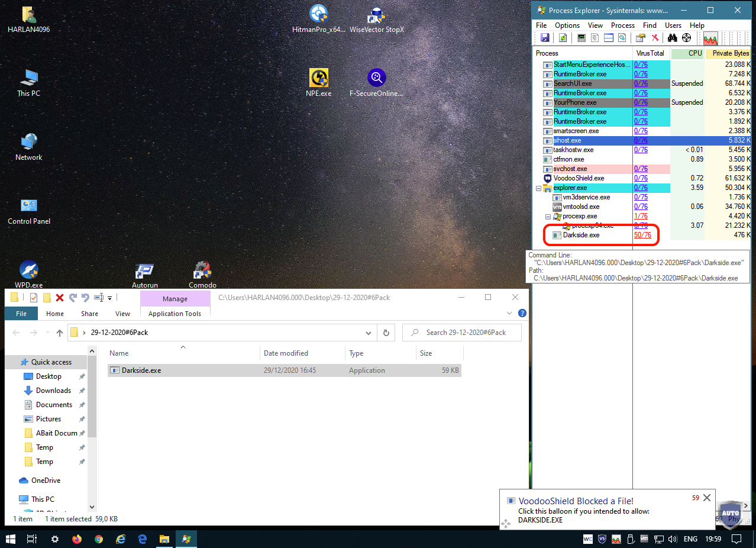This screenshot has height=548, width=756.
Task: Select the crosshair Find Window's Process target
Action: pyautogui.click(x=687, y=38)
